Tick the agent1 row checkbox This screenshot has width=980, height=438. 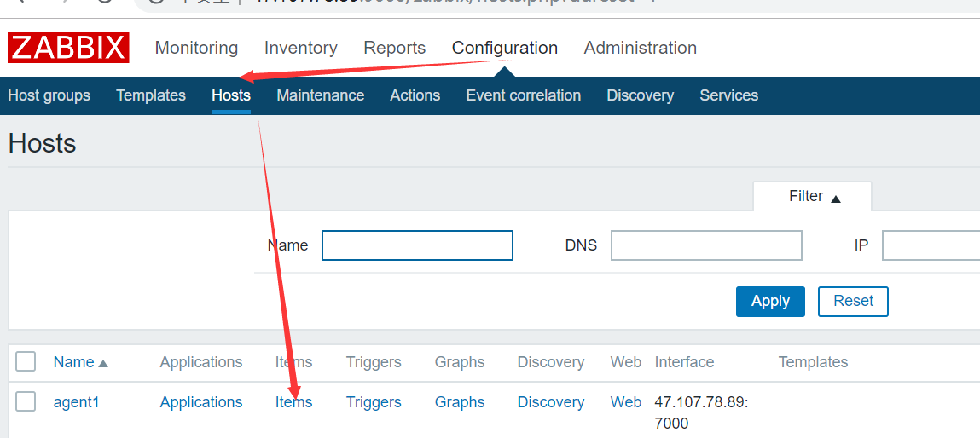click(x=26, y=401)
